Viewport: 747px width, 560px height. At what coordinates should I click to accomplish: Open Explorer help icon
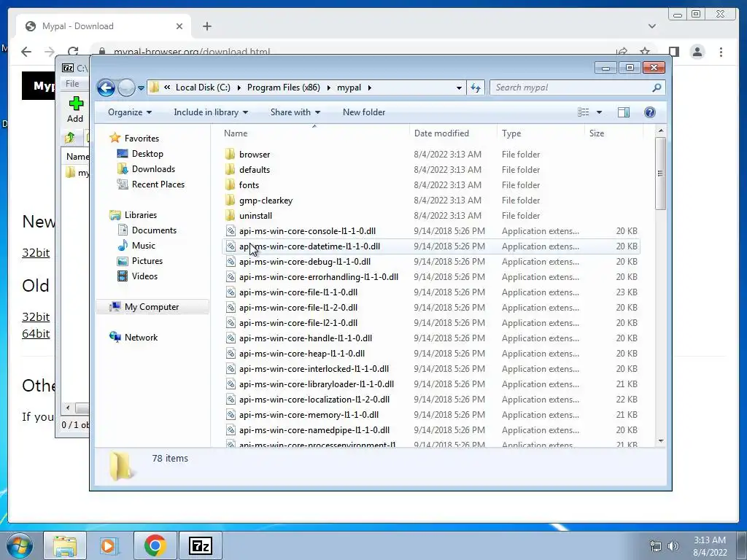[650, 112]
